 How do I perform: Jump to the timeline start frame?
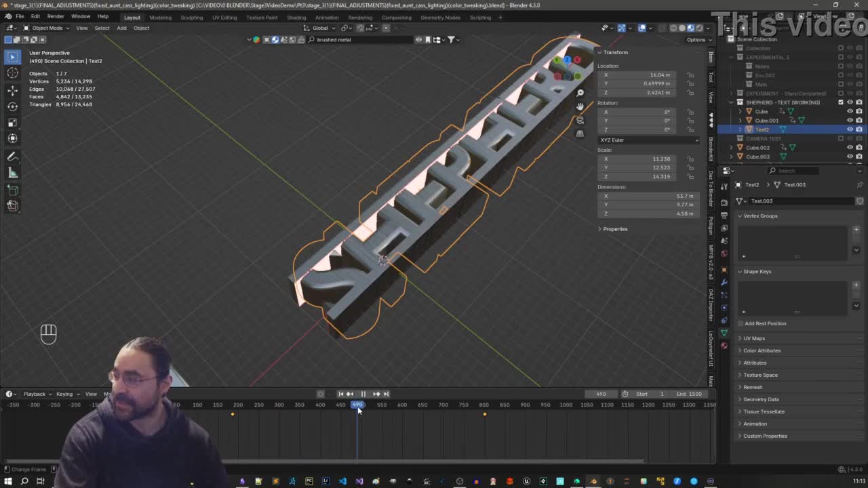click(340, 394)
